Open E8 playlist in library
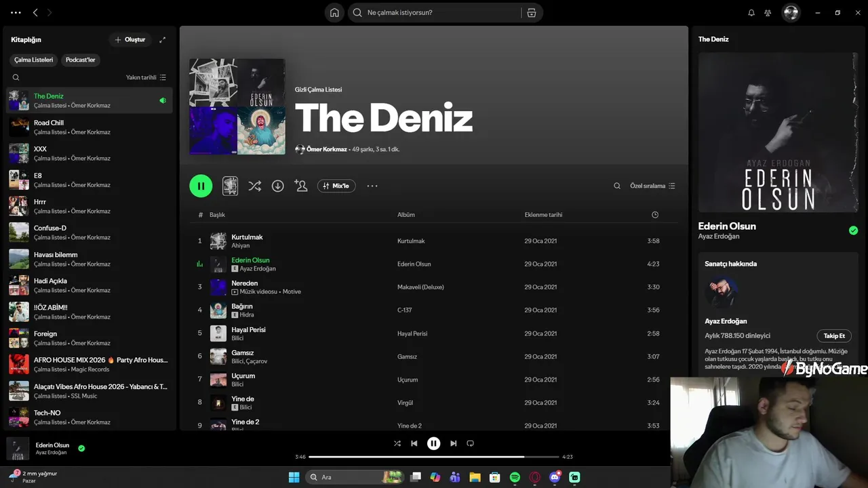This screenshot has width=868, height=488. pos(90,180)
